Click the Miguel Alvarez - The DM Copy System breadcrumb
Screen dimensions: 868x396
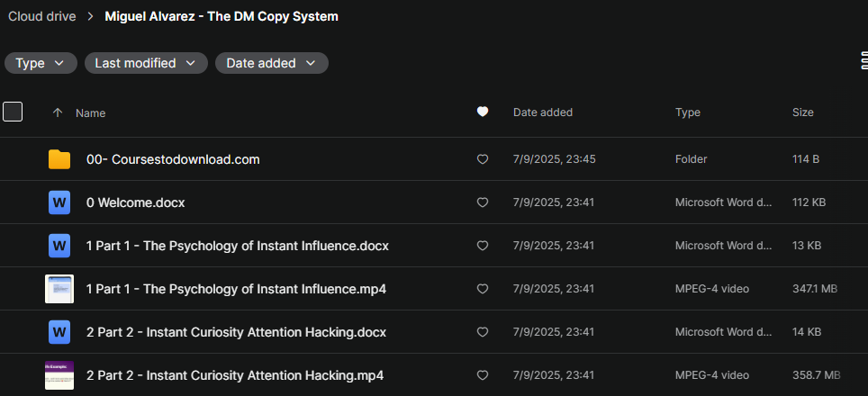click(222, 16)
